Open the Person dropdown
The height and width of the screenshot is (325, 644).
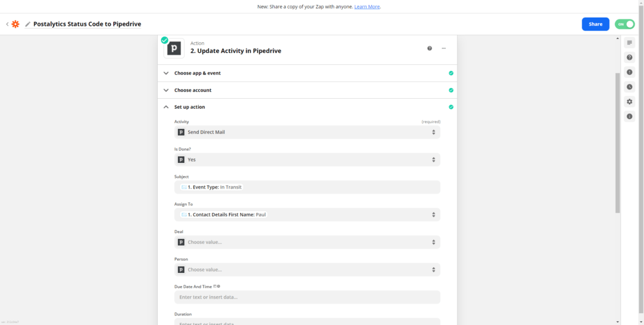(307, 270)
